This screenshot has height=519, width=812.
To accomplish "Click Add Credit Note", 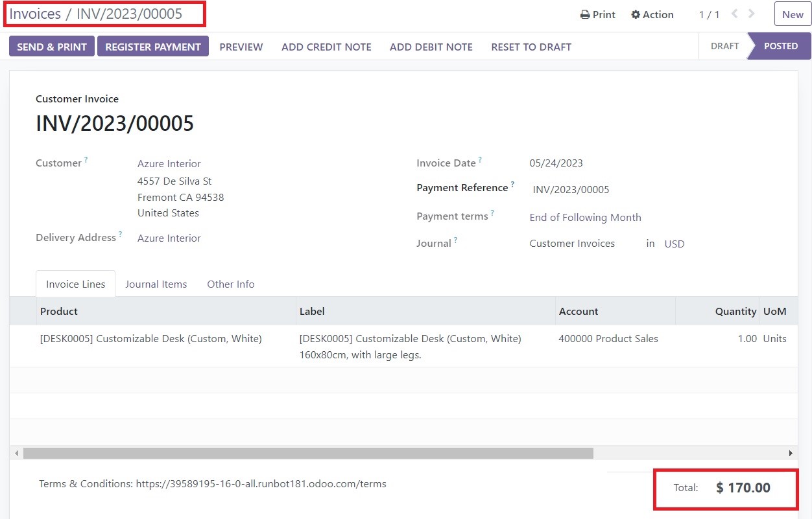I will coord(326,47).
